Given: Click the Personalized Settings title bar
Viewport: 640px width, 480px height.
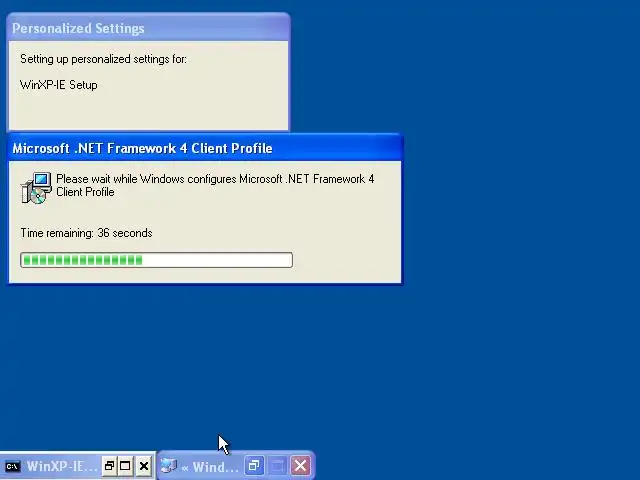Looking at the screenshot, I should [148, 28].
